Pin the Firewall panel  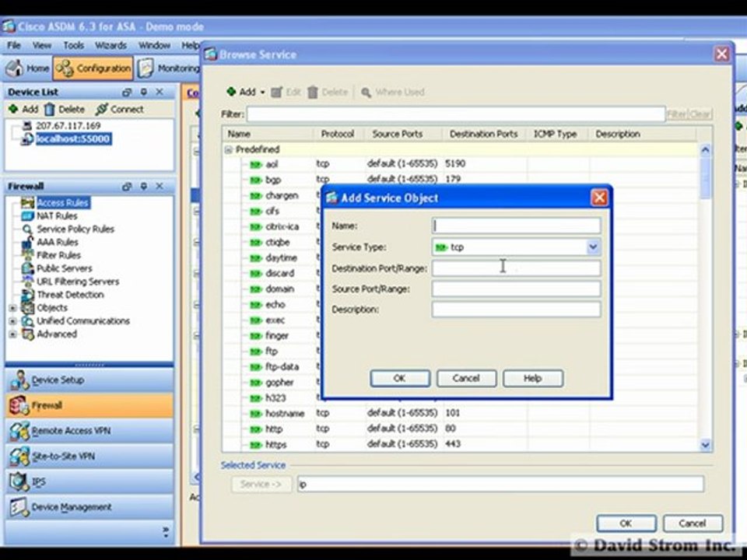click(143, 186)
